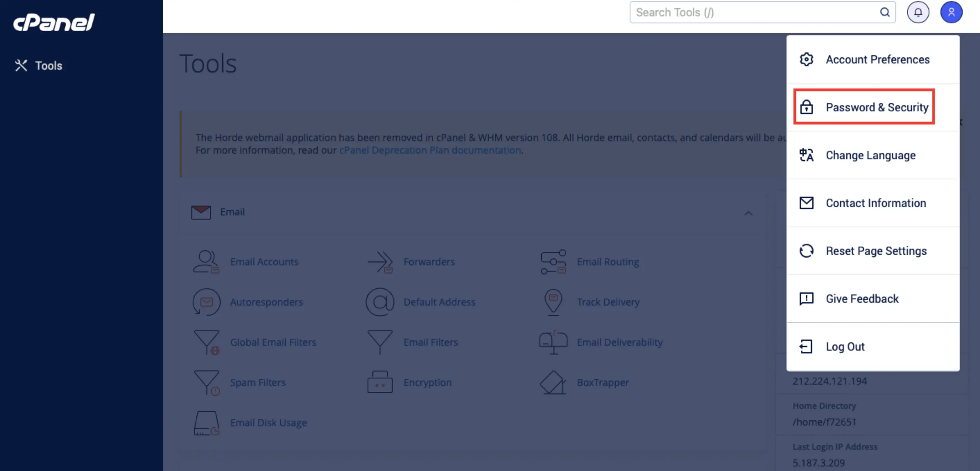Viewport: 980px width, 471px height.
Task: Click the search magnifier icon
Action: pos(885,12)
